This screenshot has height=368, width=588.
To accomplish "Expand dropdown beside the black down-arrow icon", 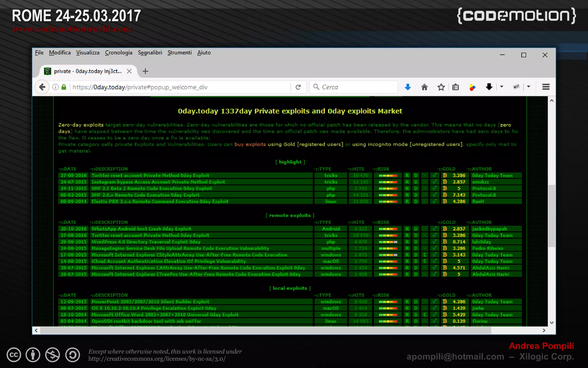I will coord(502,87).
